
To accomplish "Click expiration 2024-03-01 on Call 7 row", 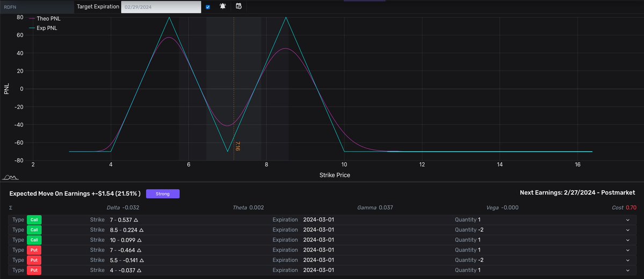I will (319, 220).
